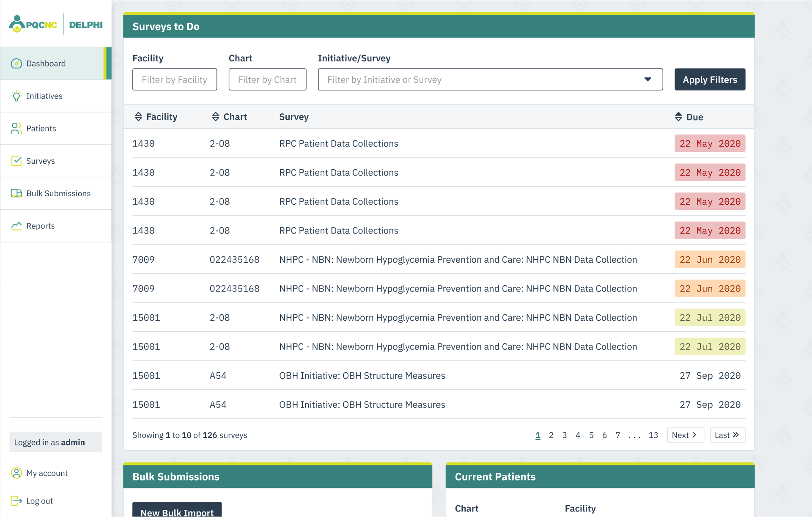Viewport: 812px width, 517px height.
Task: Click the Chart column header in survey table
Action: click(230, 117)
